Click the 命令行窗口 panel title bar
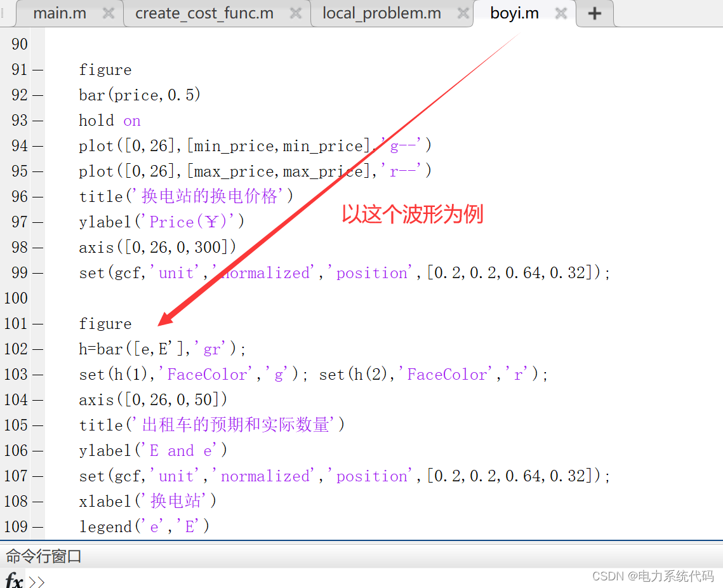 (42, 555)
